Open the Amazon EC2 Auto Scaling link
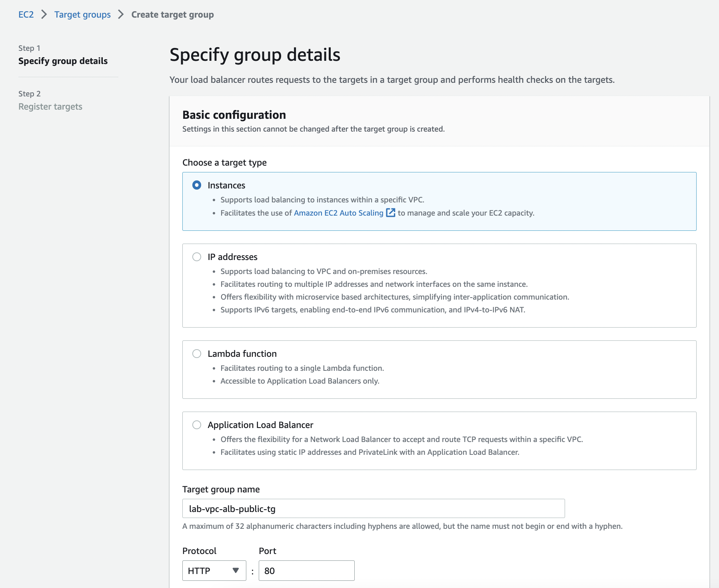The width and height of the screenshot is (719, 588). pos(338,213)
